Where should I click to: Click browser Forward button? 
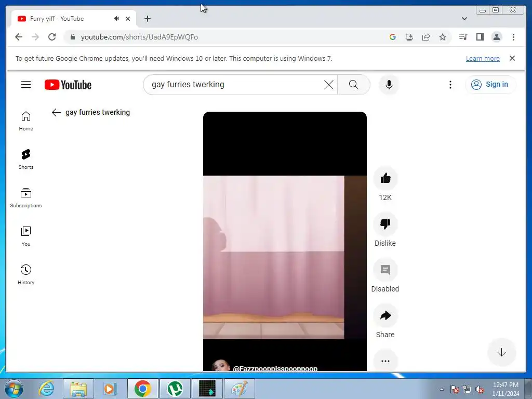[35, 37]
